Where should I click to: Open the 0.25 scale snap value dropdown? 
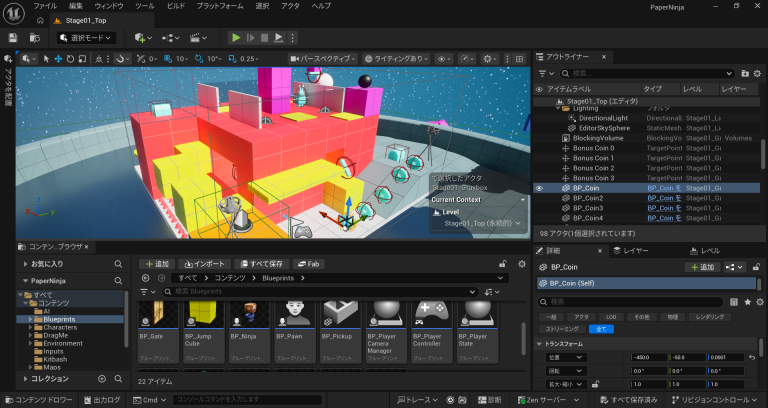249,59
